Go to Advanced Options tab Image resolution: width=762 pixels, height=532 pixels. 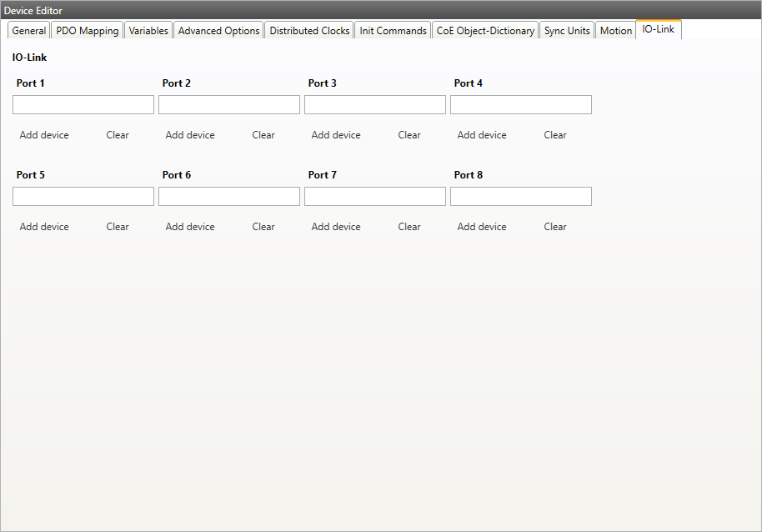point(219,31)
